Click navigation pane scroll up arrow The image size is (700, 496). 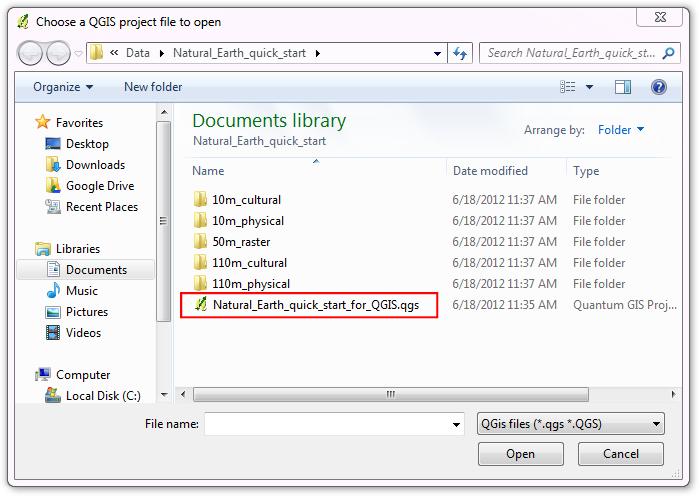click(164, 112)
